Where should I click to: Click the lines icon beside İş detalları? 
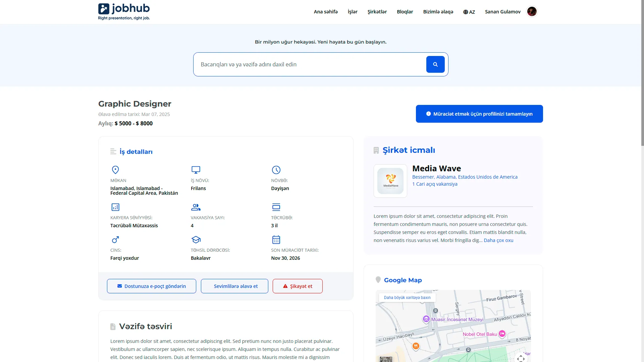point(113,152)
